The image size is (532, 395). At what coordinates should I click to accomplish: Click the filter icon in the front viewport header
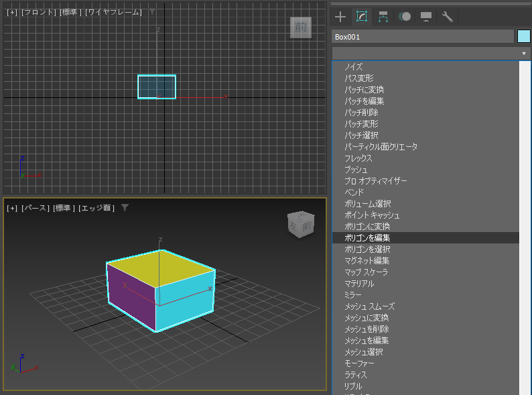click(x=152, y=12)
